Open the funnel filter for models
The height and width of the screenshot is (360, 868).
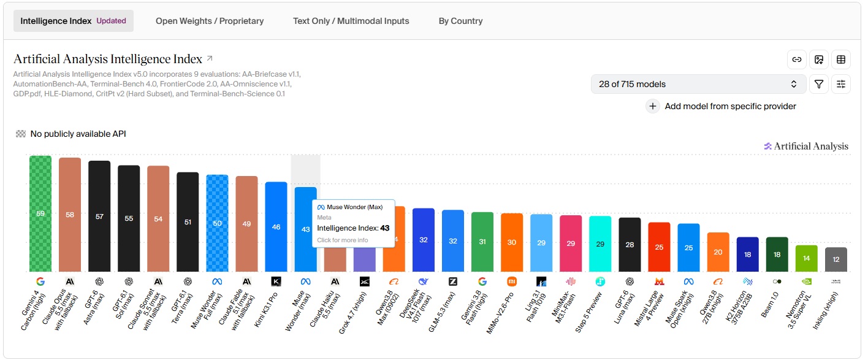click(x=819, y=84)
